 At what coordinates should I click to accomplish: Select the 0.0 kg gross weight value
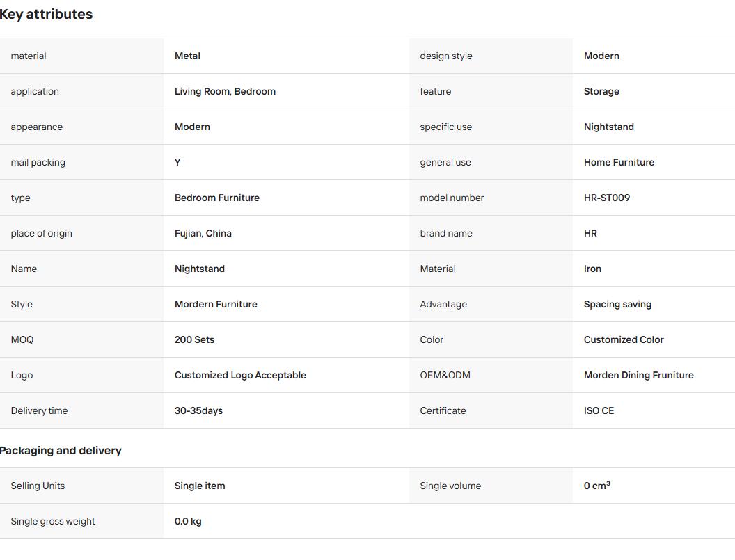click(188, 522)
